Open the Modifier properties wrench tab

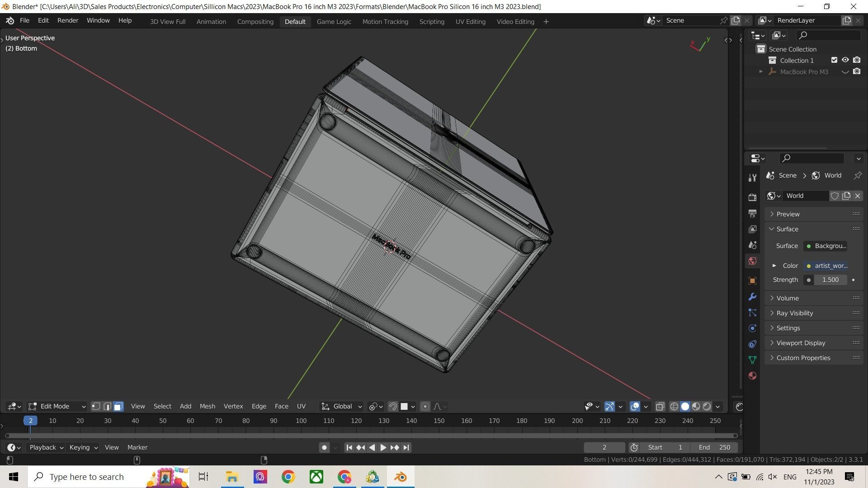tap(752, 297)
